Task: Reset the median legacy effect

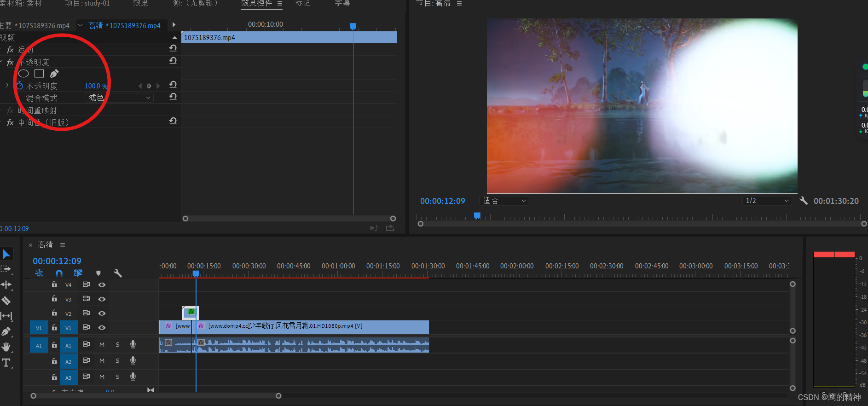Action: point(173,121)
